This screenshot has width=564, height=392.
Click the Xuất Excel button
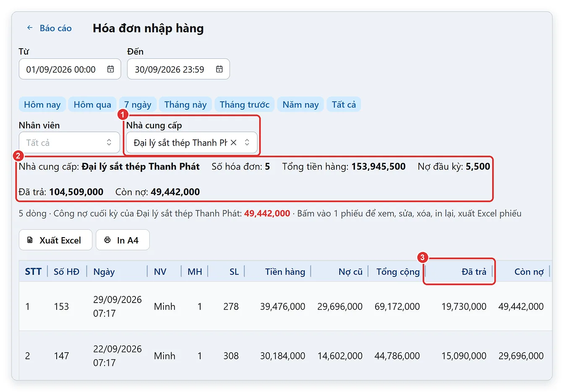point(55,240)
